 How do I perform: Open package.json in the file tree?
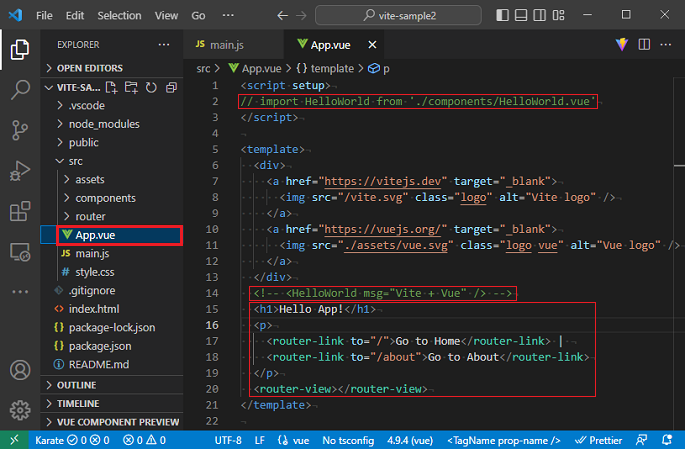pyautogui.click(x=112, y=346)
